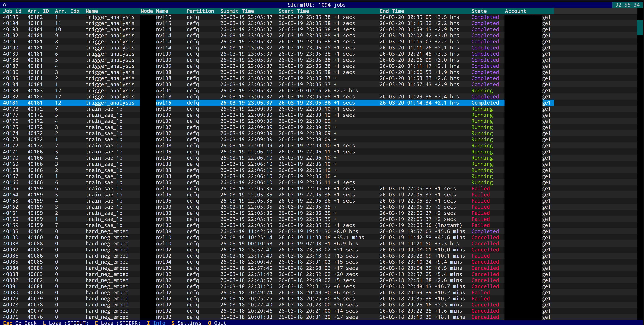Image resolution: width=644 pixels, height=325 pixels.
Task: Click the circle icon in title bar
Action: [x=4, y=5]
